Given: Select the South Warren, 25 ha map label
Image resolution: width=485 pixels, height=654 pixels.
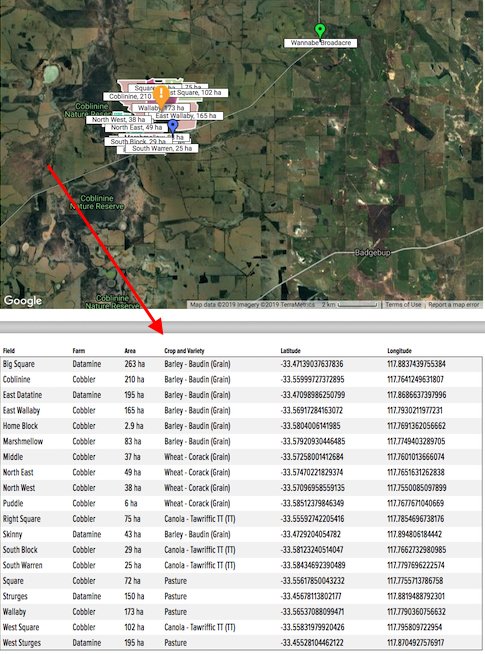Looking at the screenshot, I should pos(162,148).
